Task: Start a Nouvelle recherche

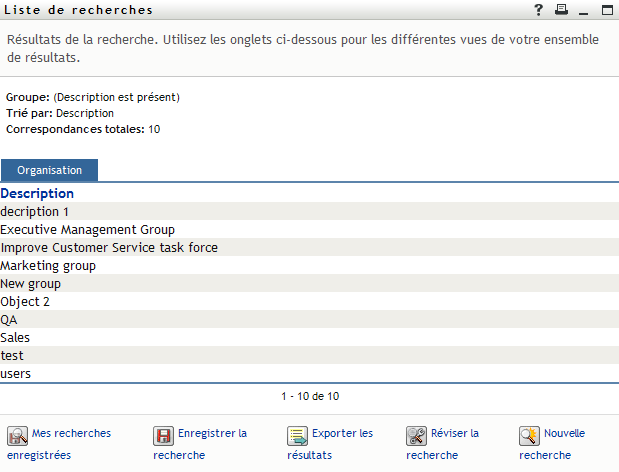Action: (564, 434)
